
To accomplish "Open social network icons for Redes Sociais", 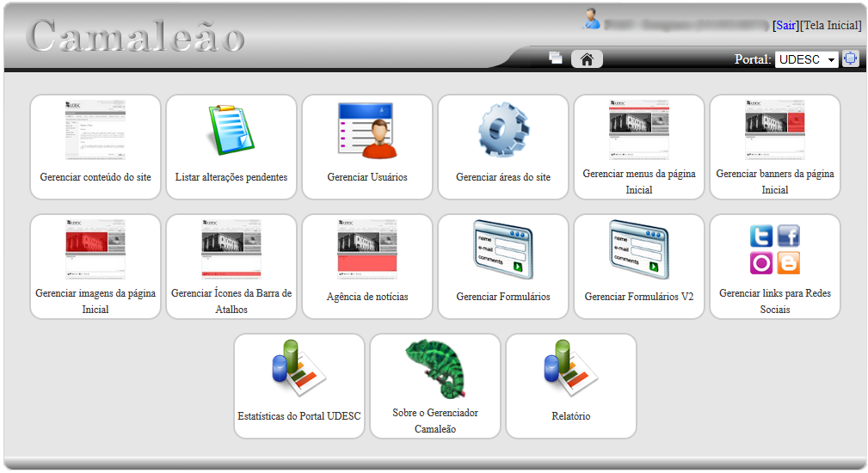I will click(x=775, y=249).
